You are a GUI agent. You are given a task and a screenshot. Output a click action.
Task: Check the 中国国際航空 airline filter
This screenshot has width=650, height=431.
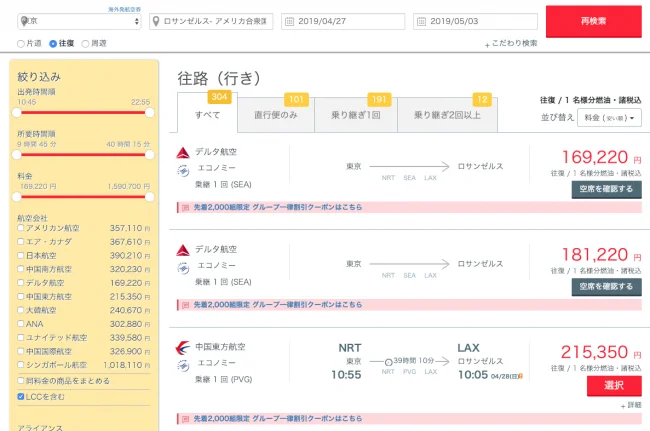(21, 351)
